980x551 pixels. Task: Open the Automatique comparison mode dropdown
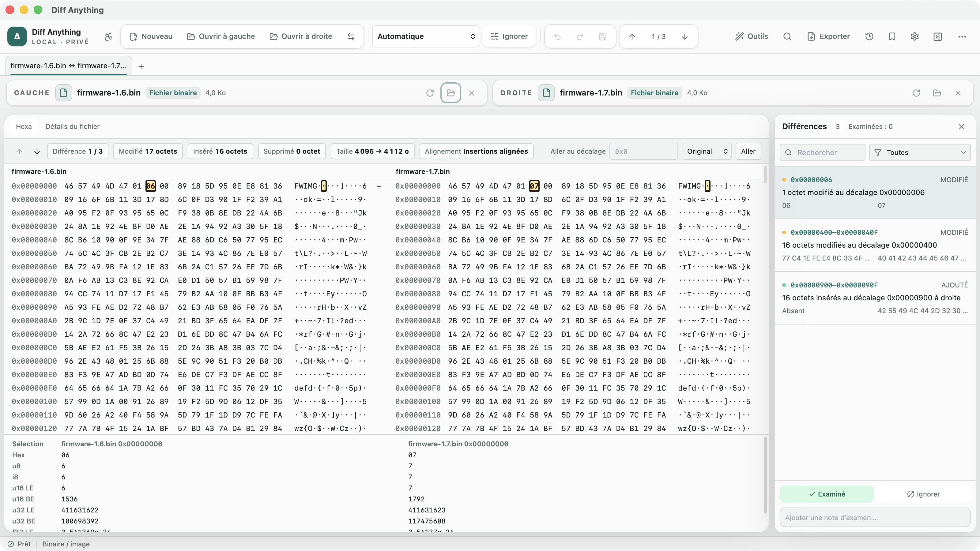pos(426,36)
